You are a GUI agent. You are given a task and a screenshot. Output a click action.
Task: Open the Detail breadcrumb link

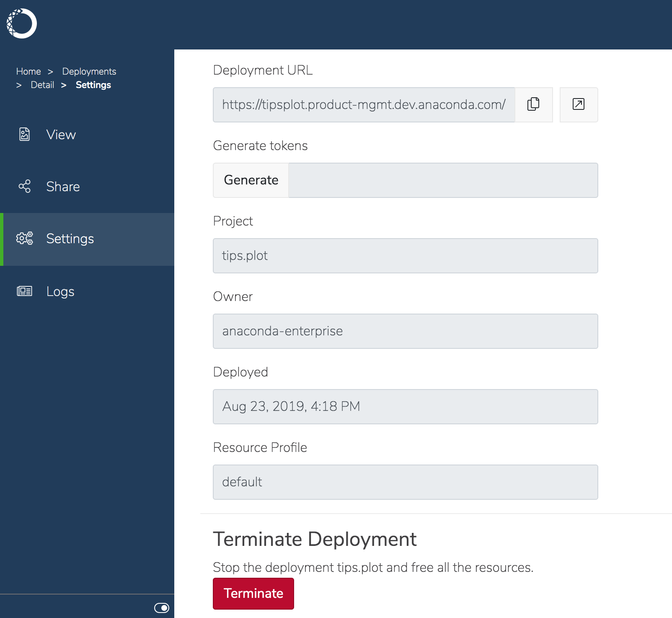[x=42, y=85]
